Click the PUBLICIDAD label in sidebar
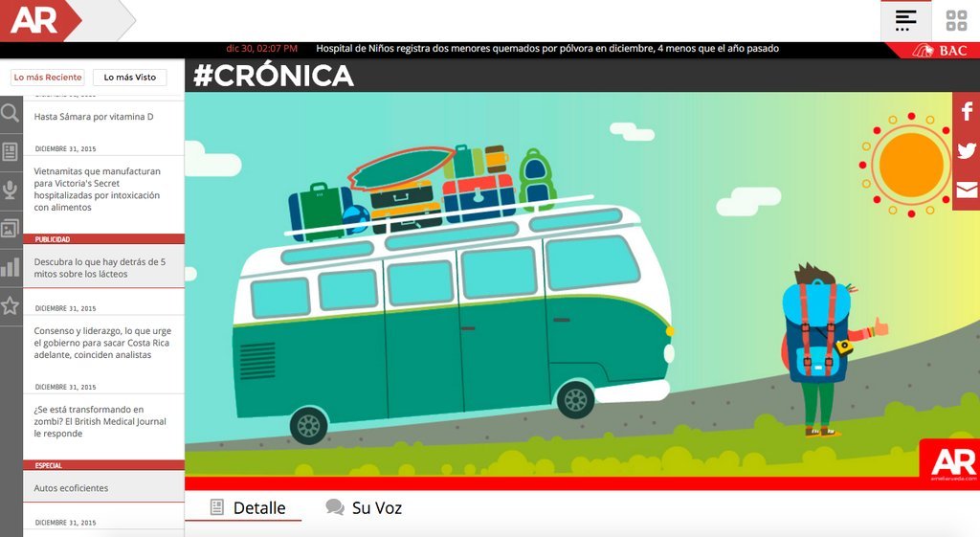Screen dimensions: 980x537 [x=53, y=239]
